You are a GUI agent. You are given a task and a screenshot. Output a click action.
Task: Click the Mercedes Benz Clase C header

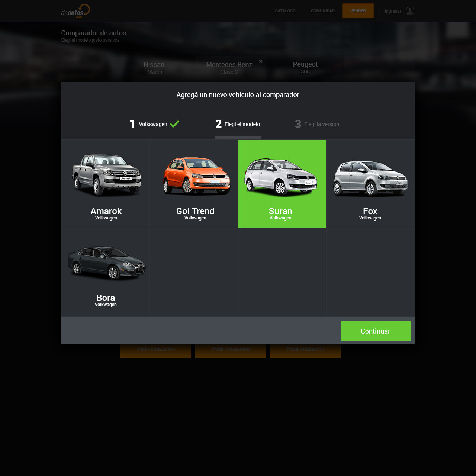(229, 68)
